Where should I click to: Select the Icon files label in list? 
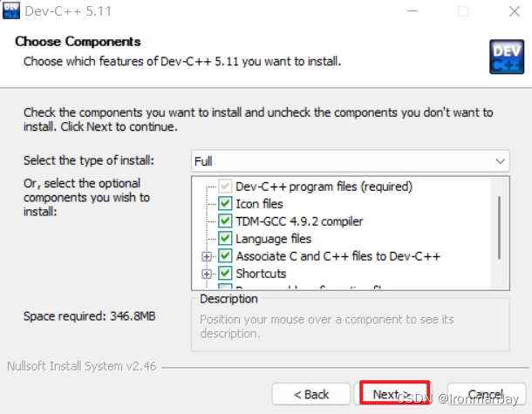pyautogui.click(x=259, y=204)
